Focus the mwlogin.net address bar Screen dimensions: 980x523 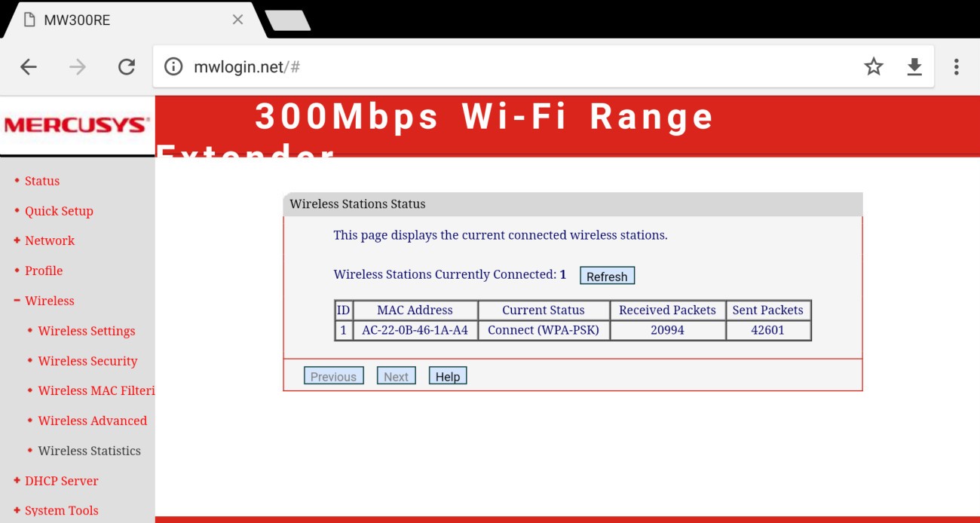[x=513, y=67]
